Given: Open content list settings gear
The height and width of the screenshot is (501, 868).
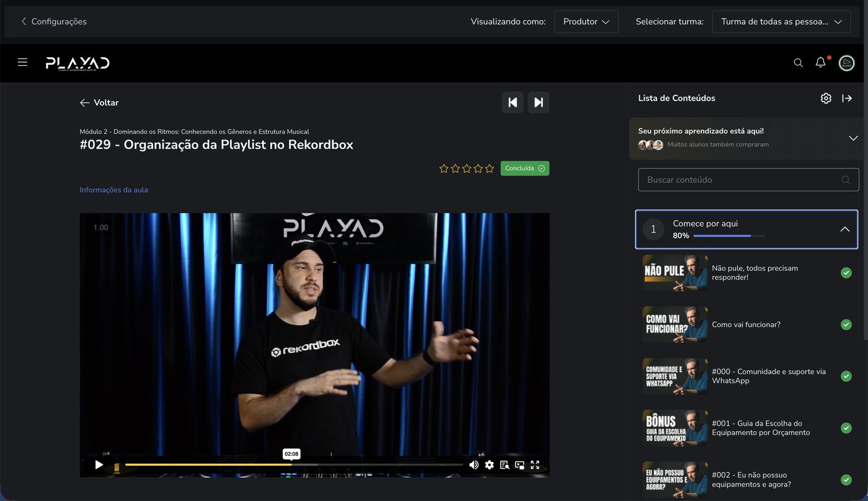Looking at the screenshot, I should [826, 98].
